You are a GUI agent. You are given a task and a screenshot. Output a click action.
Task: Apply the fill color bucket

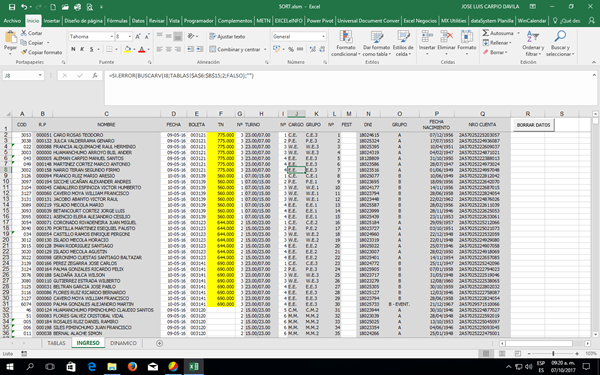127,49
